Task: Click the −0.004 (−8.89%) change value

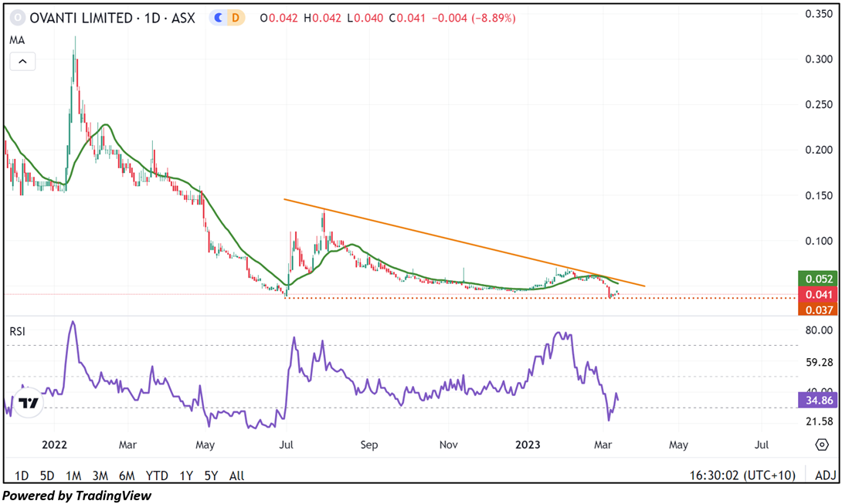Action: 474,18
